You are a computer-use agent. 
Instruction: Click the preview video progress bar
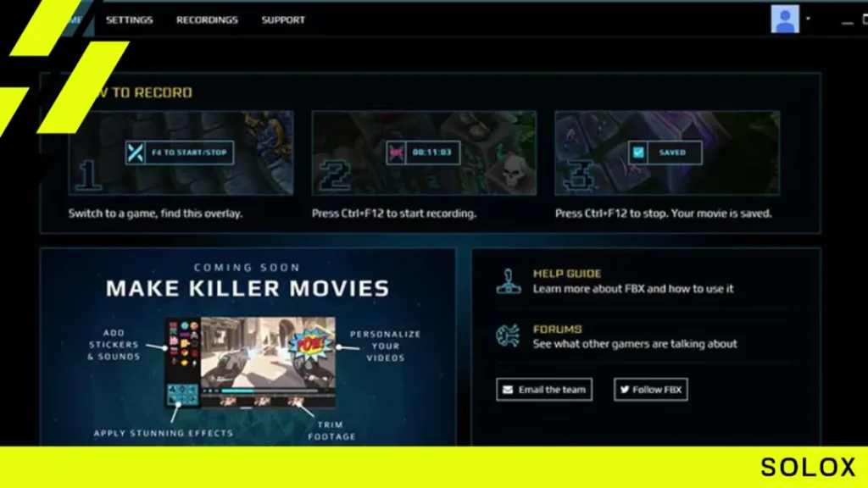(270, 391)
